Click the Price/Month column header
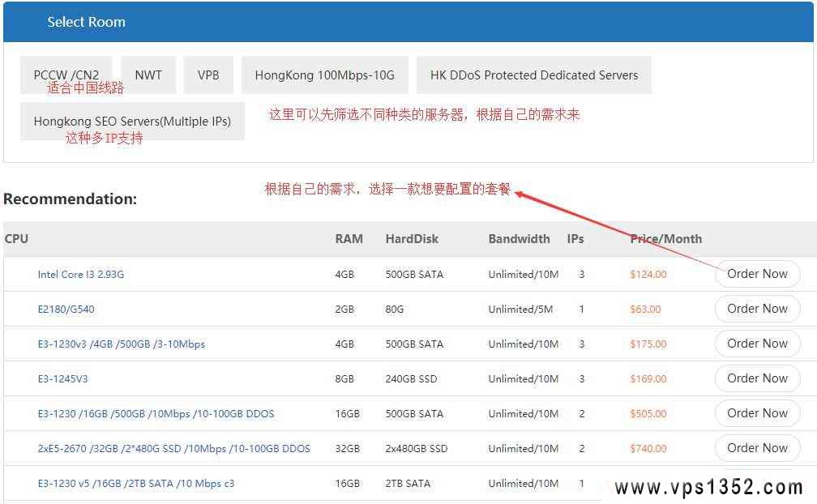Screen dimensions: 817x504 (x=665, y=238)
